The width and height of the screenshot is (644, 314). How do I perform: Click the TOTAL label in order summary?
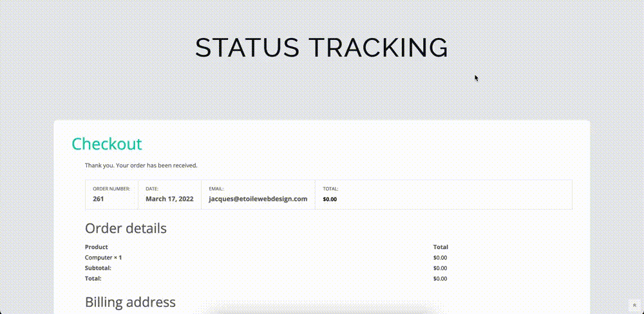(330, 189)
